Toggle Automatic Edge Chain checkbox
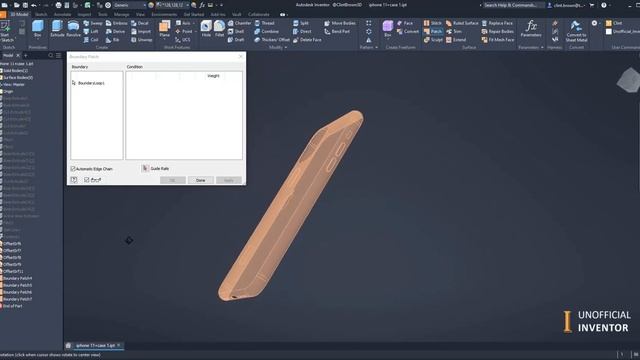 tap(73, 169)
